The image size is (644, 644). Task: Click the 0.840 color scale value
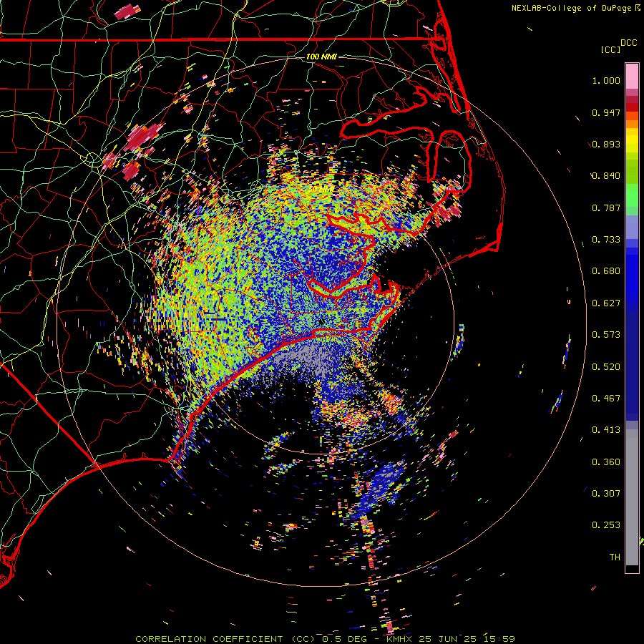606,176
